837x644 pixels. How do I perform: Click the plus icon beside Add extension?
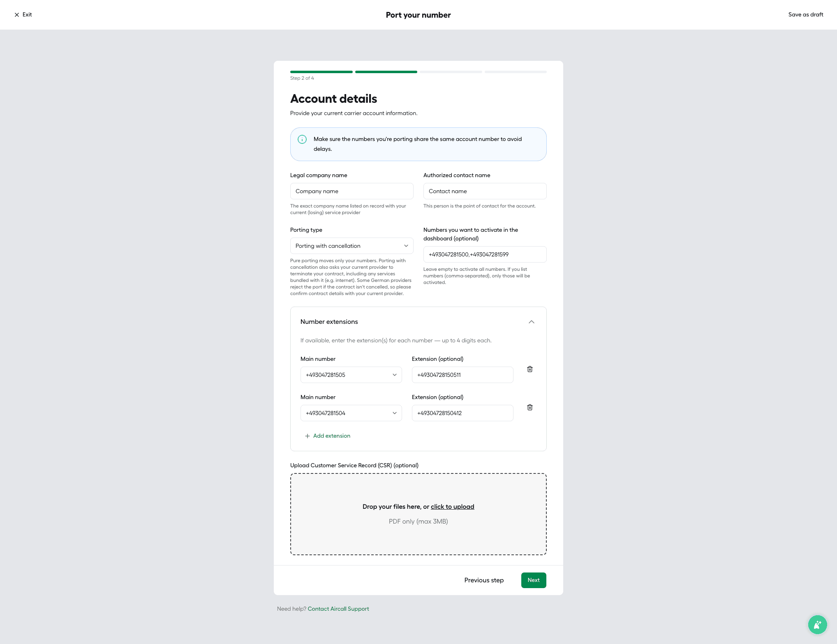click(x=308, y=436)
